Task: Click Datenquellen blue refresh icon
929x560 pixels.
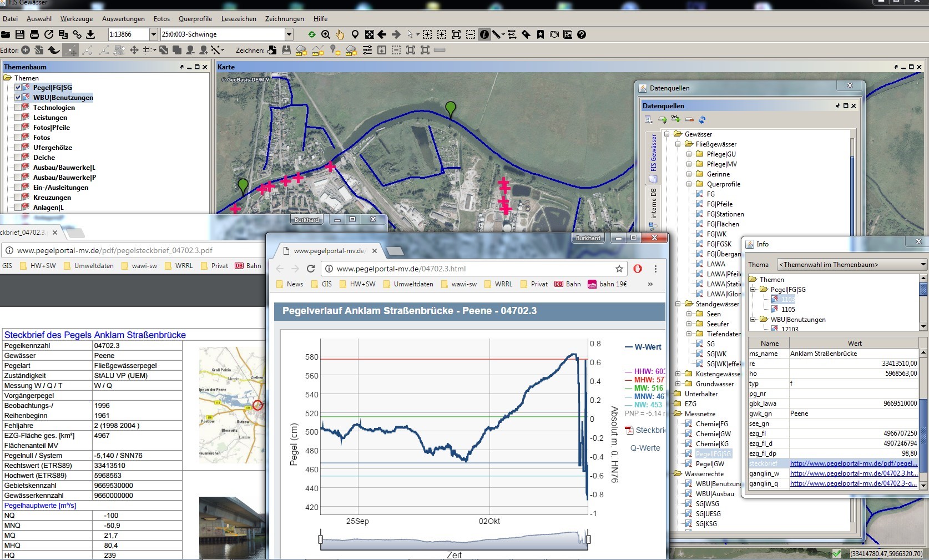Action: point(702,119)
